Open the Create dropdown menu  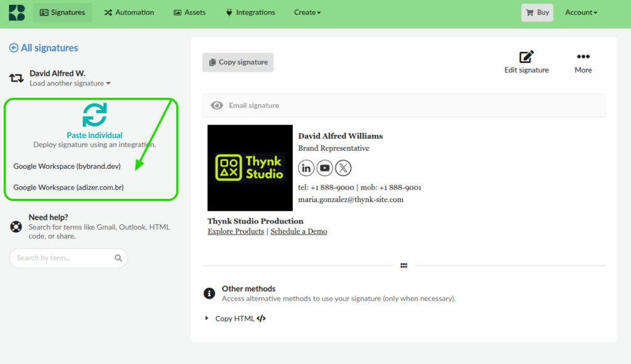point(307,12)
